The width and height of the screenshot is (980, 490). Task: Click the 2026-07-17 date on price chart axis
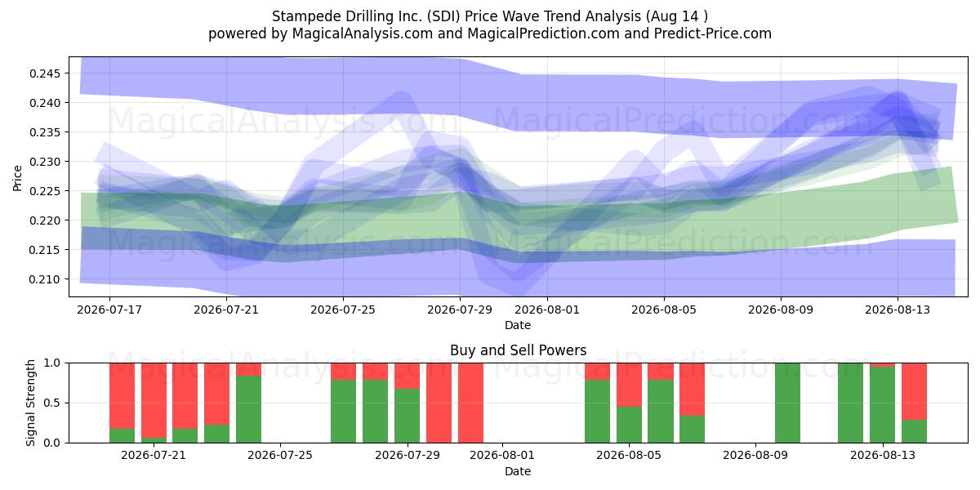point(109,310)
